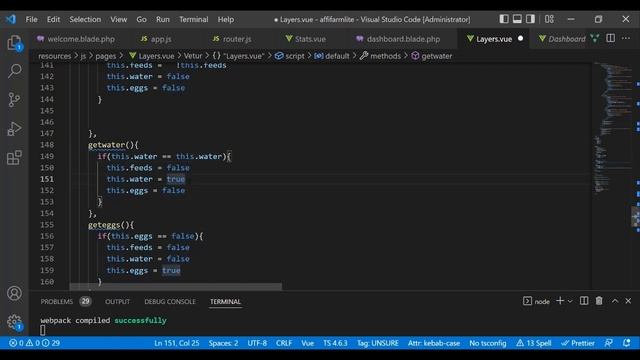Image resolution: width=640 pixels, height=360 pixels.
Task: Click unsaved dot on Layers.vue tab
Action: click(x=520, y=38)
